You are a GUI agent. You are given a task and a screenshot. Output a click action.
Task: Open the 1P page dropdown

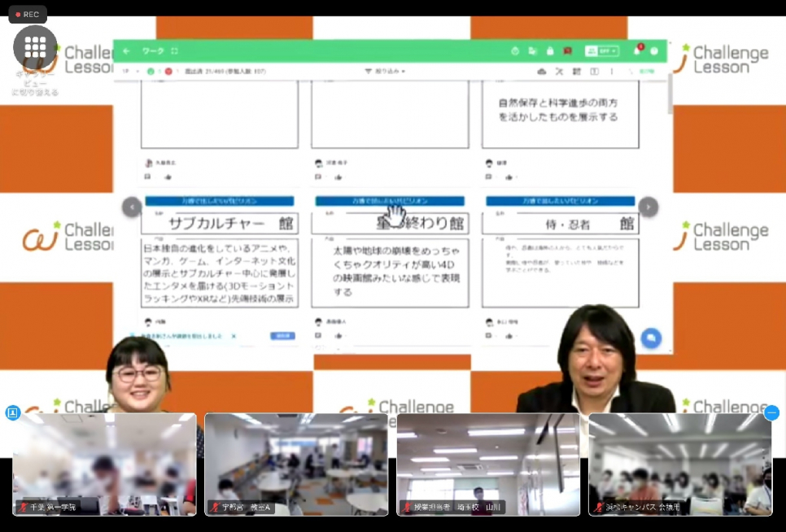pos(130,72)
